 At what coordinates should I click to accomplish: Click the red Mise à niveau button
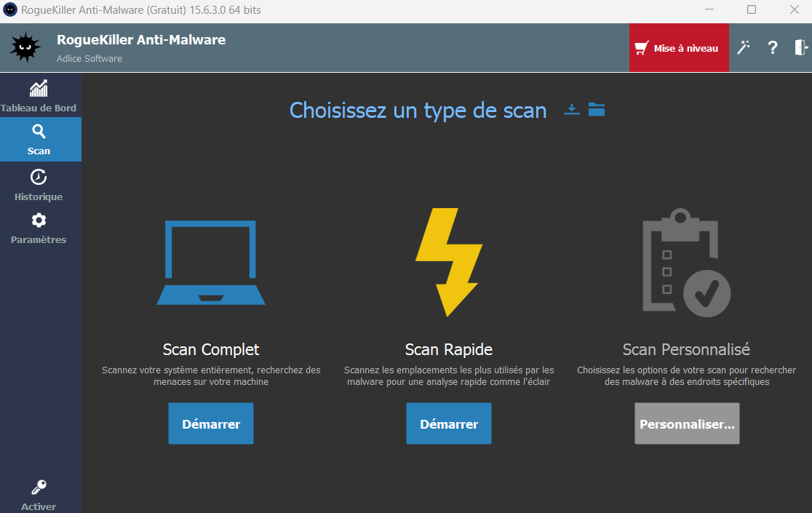[x=679, y=47]
